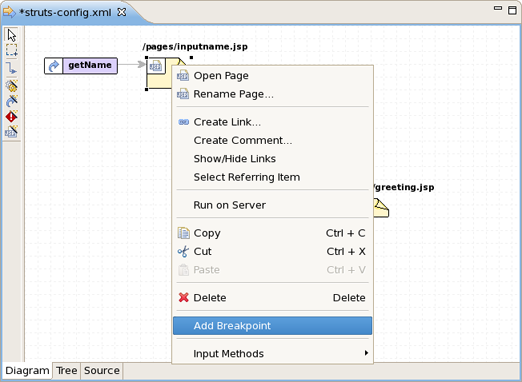The image size is (522, 382).
Task: Select the arrow selection tool in palette
Action: (12, 35)
